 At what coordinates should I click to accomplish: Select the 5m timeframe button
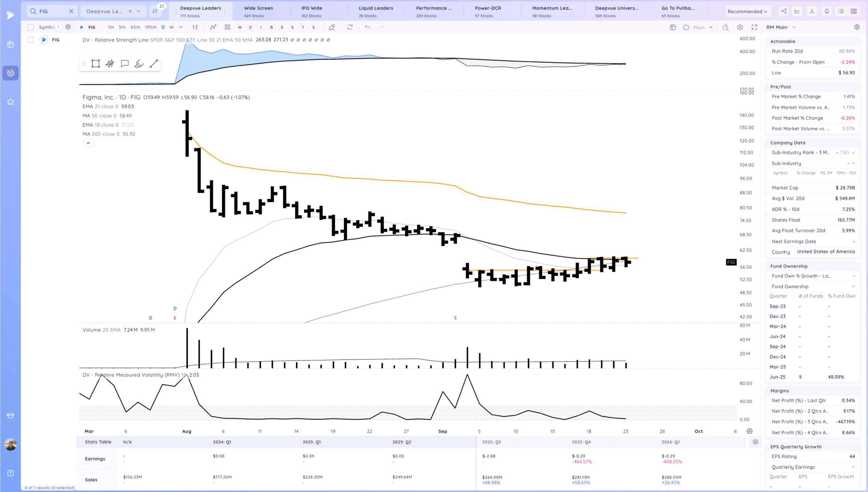pos(122,27)
